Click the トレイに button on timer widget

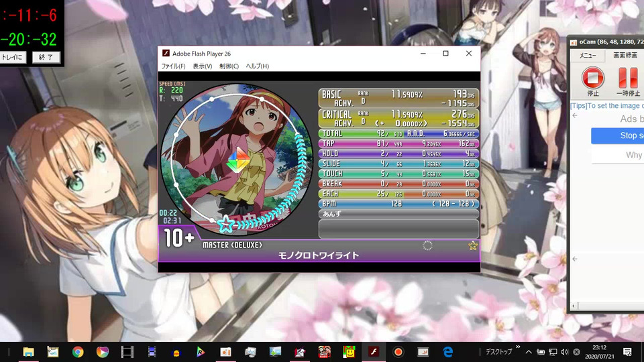click(x=13, y=57)
